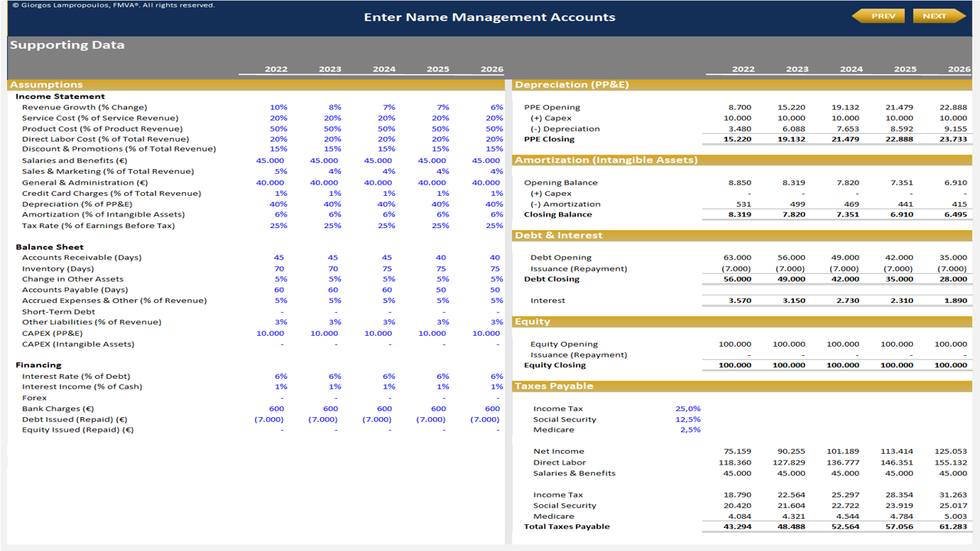Select Amortization (% of Intangible Assets) label
The height and width of the screenshot is (551, 980).
click(x=103, y=215)
